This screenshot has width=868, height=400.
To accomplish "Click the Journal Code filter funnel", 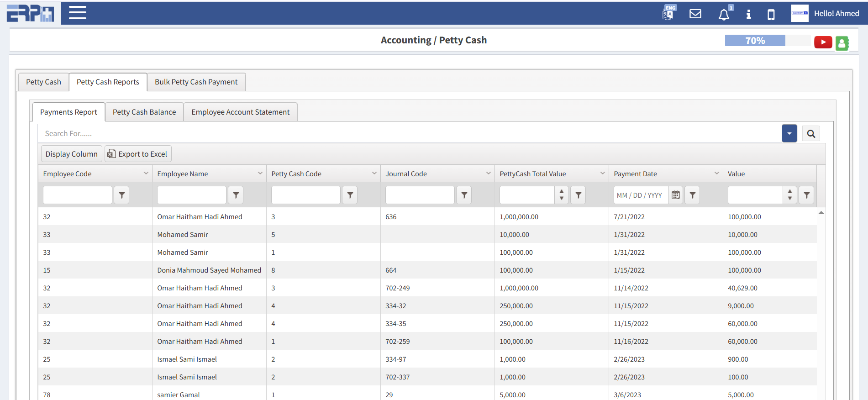I will click(x=464, y=195).
